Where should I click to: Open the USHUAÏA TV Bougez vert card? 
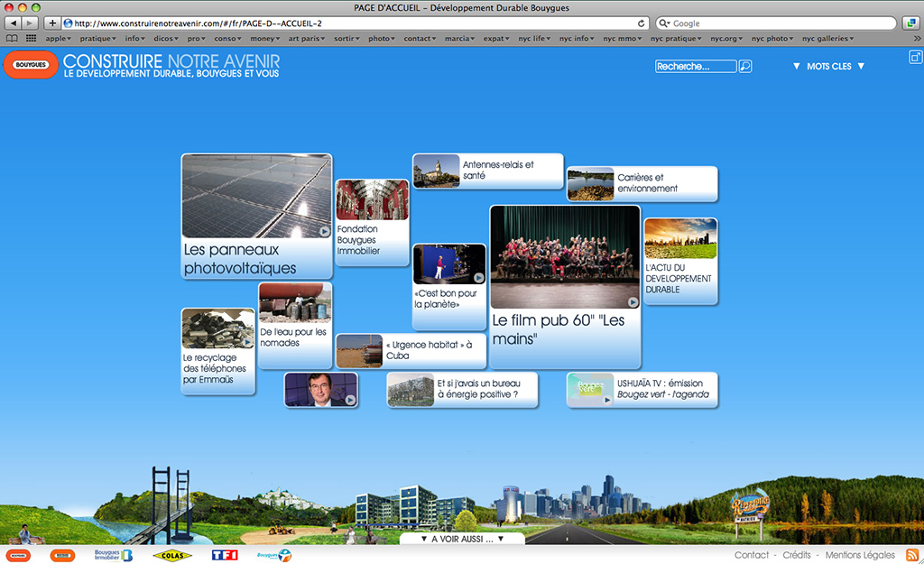(x=642, y=390)
